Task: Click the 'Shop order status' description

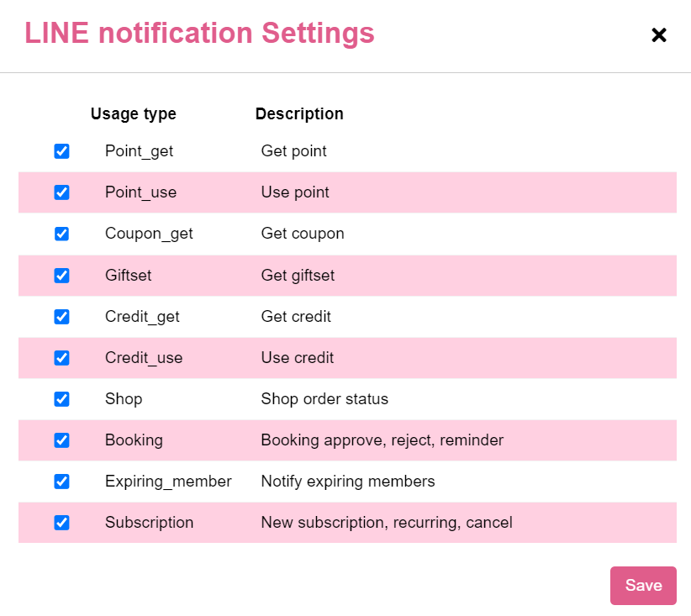Action: [x=324, y=399]
